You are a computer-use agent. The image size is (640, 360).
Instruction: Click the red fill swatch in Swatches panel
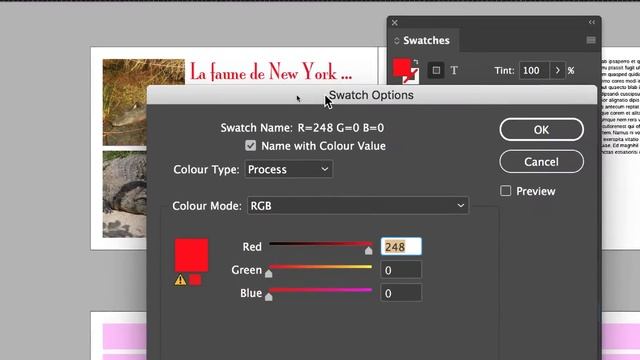[x=402, y=67]
